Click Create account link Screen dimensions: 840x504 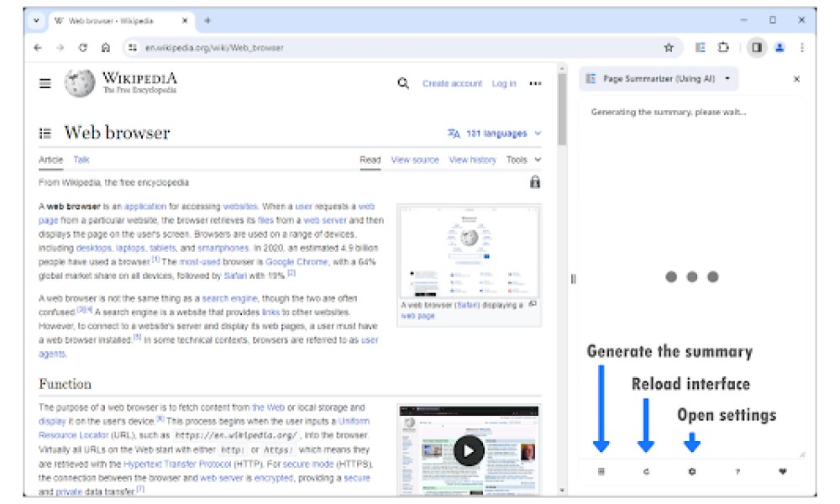(452, 83)
